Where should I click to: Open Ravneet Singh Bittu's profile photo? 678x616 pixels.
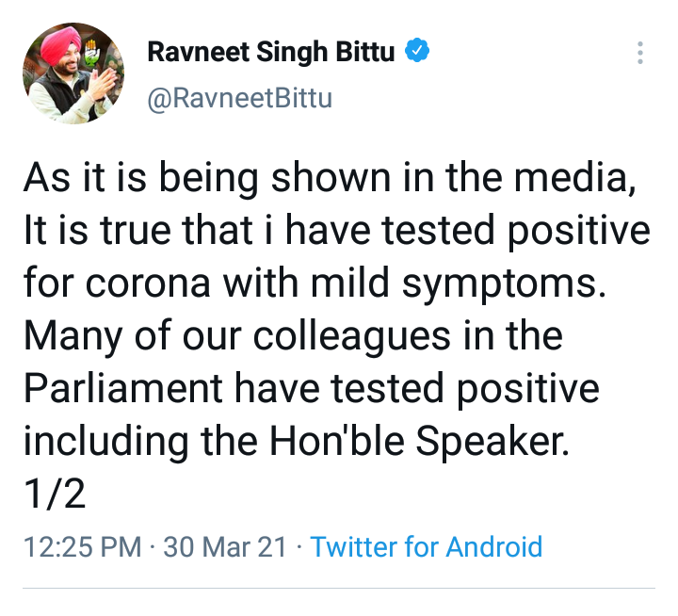tap(73, 73)
